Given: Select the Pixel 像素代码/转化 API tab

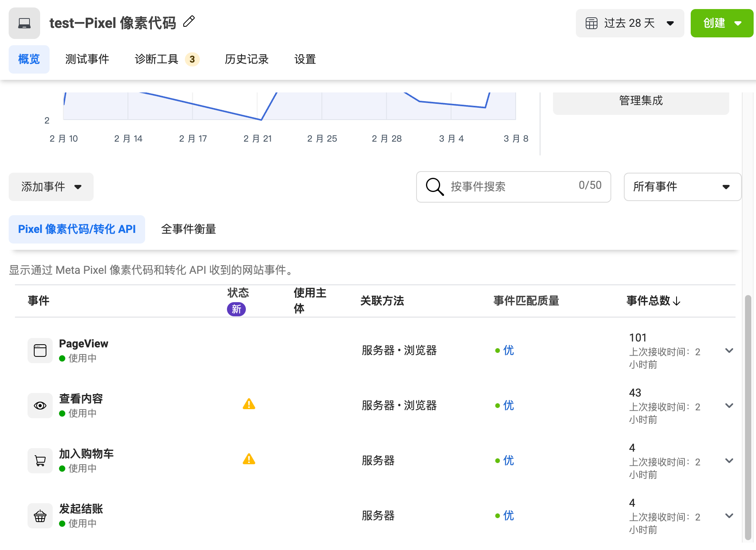Looking at the screenshot, I should 77,229.
